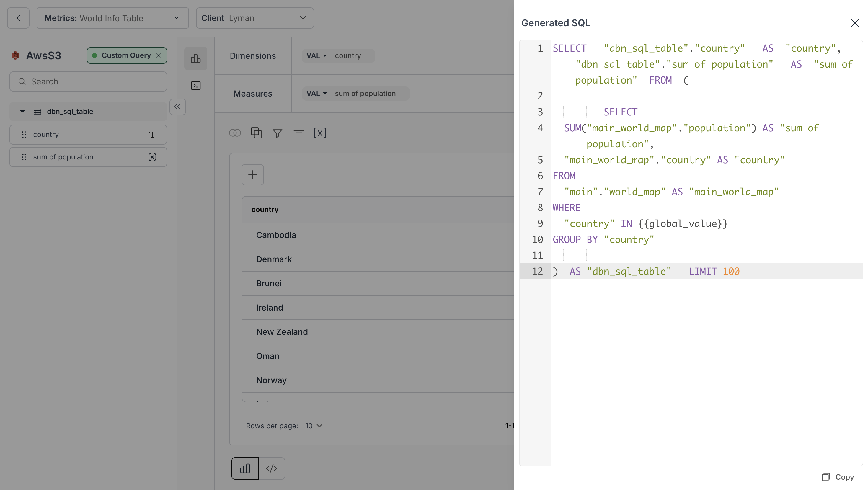
Task: Click the back arrow button
Action: pos(18,18)
